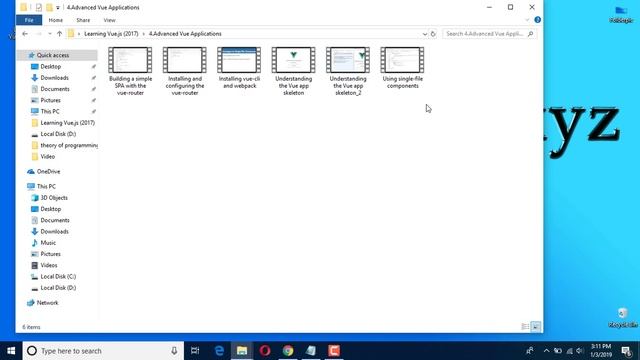Open Video folder in sidebar
This screenshot has width=640, height=360.
(x=47, y=156)
